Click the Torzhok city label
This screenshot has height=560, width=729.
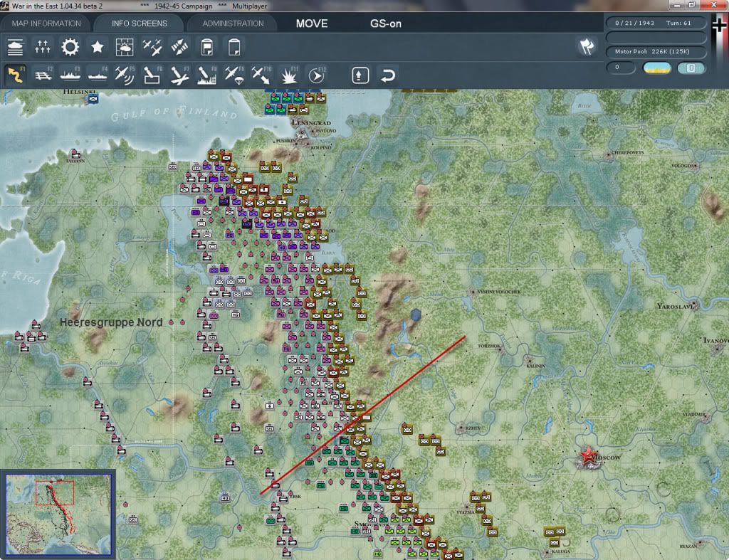point(489,346)
